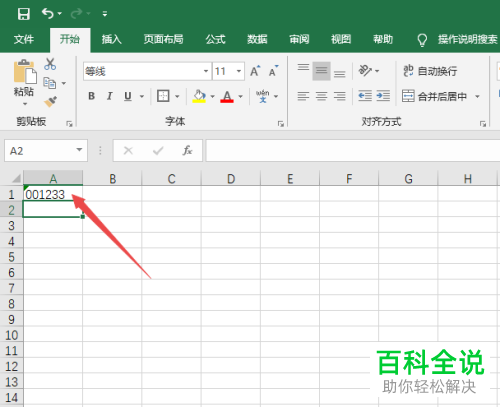Open the font name dropdown 等线
This screenshot has width=500, height=407.
tap(147, 71)
